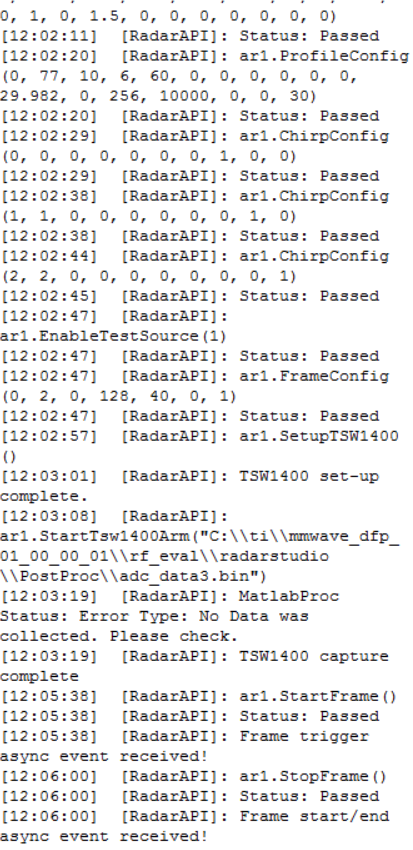The image size is (413, 850).
Task: Click the FrameConfig (0, 2, 0, 128...) values
Action: point(119,396)
